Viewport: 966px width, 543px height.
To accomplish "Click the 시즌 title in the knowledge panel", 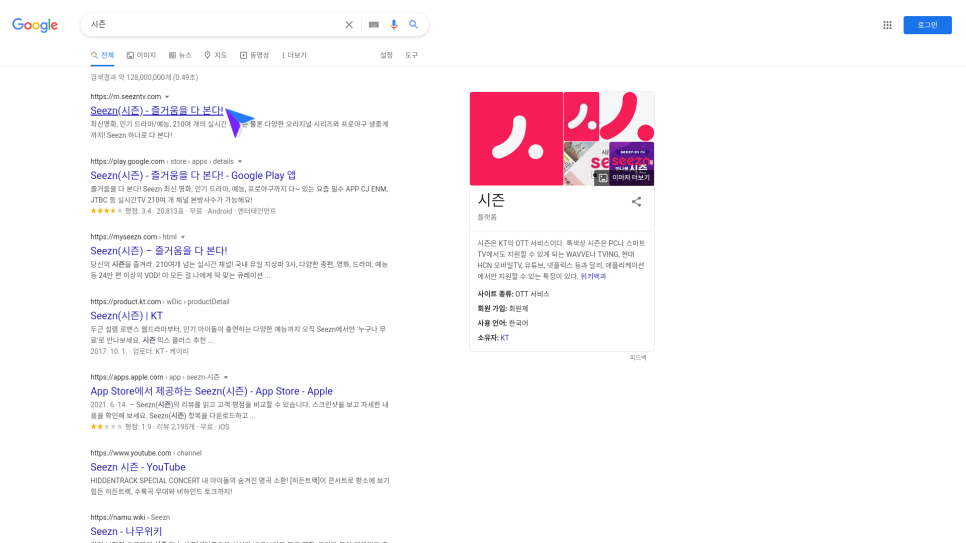I will click(491, 200).
